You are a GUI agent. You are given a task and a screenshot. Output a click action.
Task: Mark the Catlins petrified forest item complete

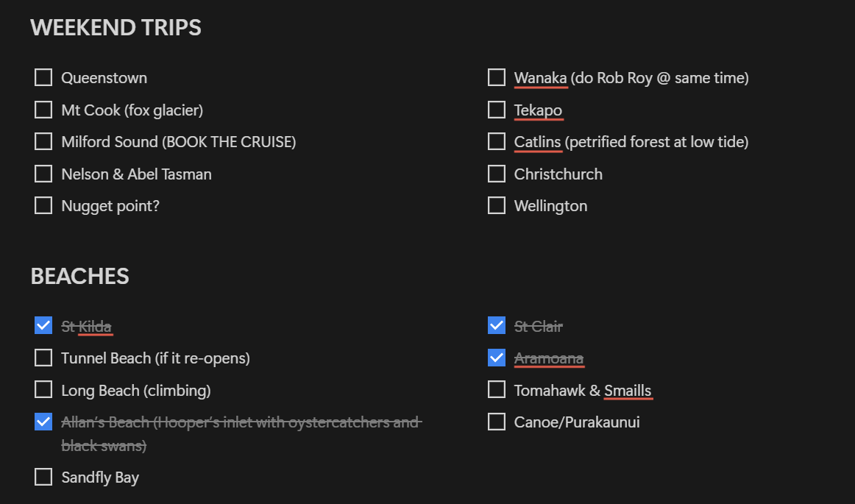click(x=497, y=142)
